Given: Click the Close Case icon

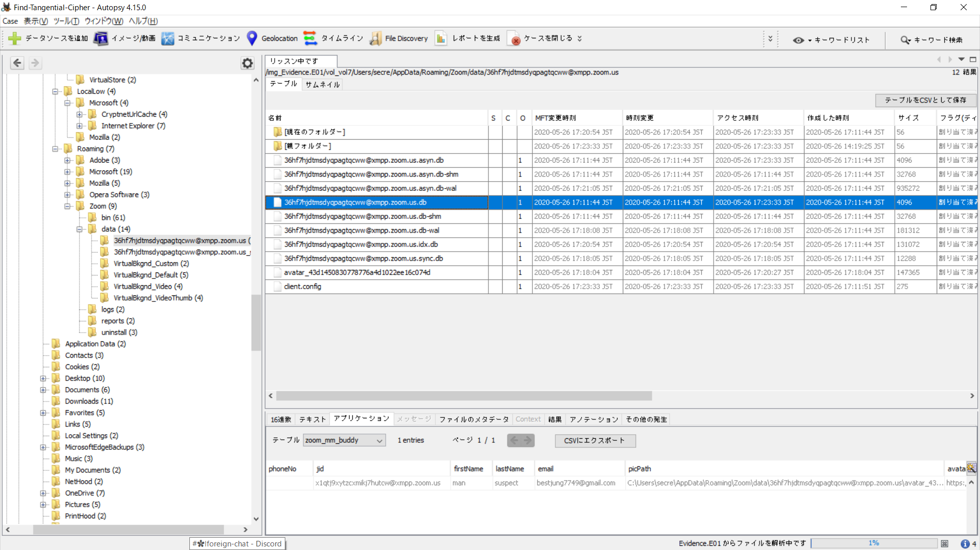Looking at the screenshot, I should tap(514, 38).
